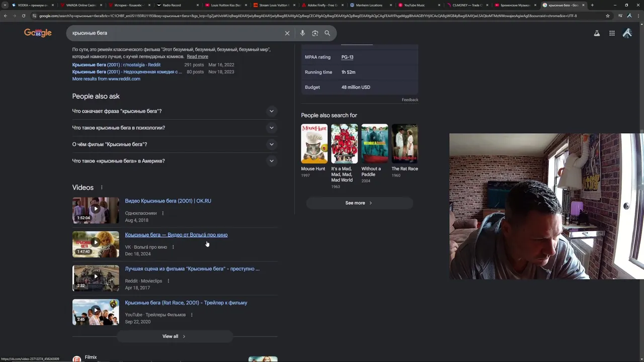The image size is (644, 362).
Task: Open more options for Одноклассники video result
Action: [163, 213]
